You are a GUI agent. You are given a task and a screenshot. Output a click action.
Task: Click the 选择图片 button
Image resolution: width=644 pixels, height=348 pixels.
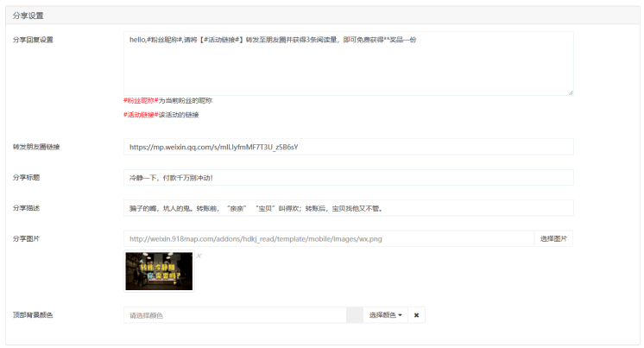pyautogui.click(x=553, y=238)
